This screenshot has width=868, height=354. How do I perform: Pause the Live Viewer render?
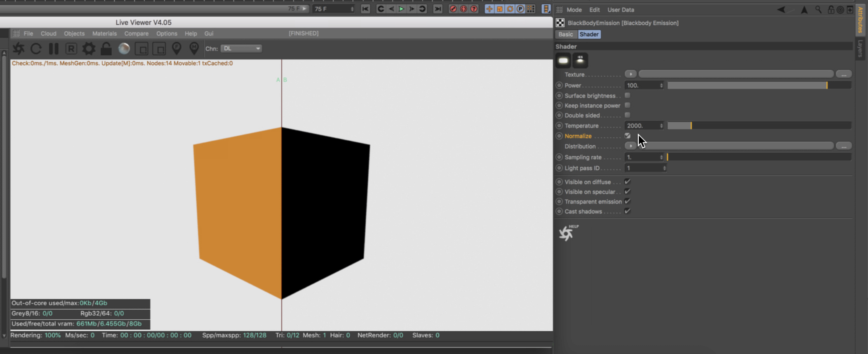click(54, 49)
